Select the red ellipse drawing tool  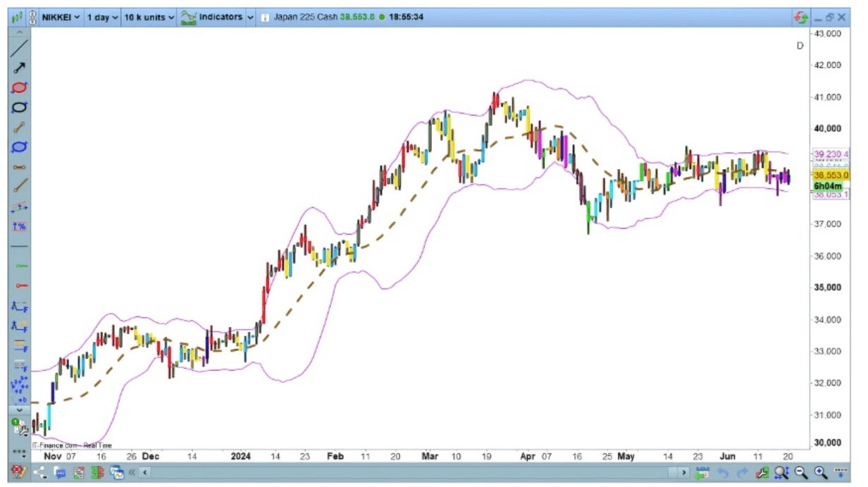19,87
